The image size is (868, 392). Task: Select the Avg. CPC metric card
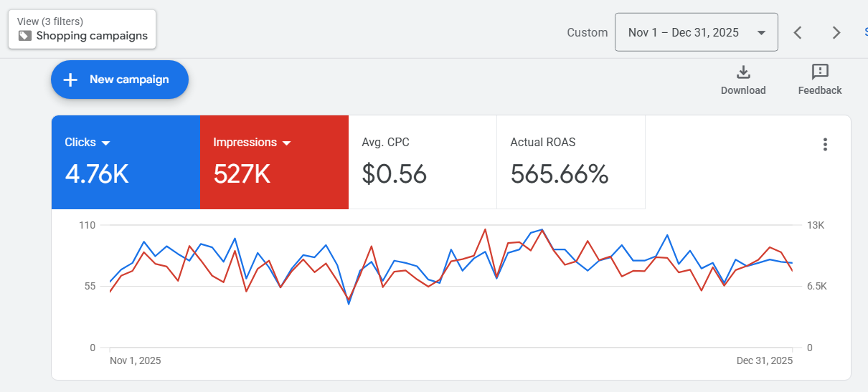[422, 162]
